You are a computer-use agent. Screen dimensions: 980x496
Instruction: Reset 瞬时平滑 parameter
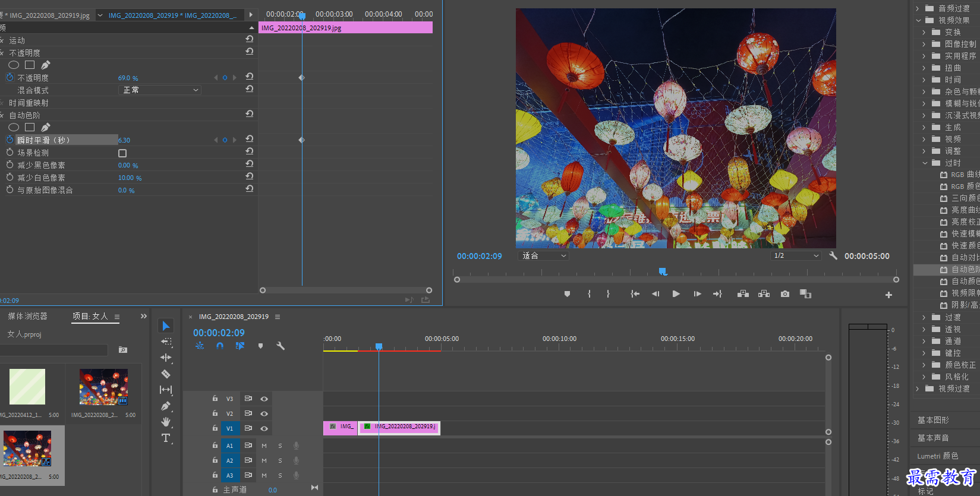(x=250, y=139)
